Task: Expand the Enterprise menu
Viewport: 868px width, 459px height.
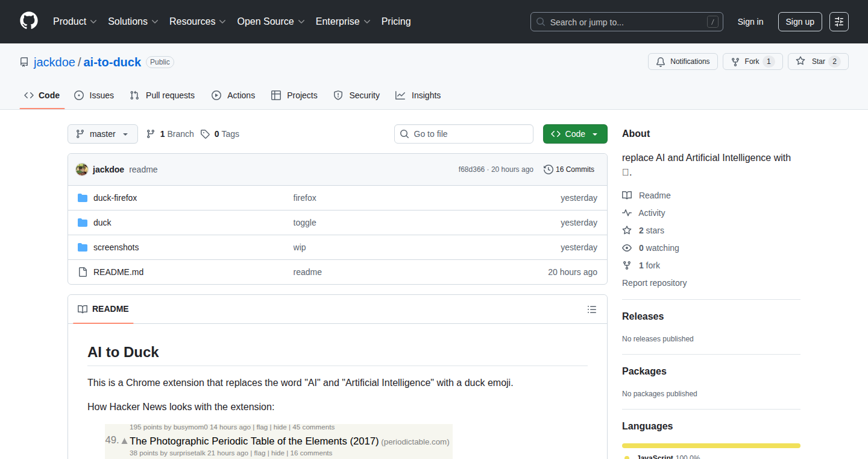Action: (343, 22)
